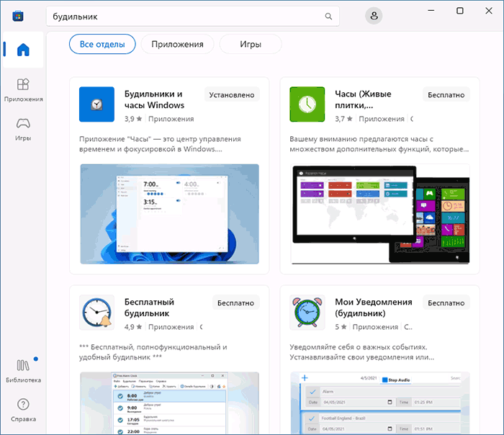Open Справка help in the sidebar
The height and width of the screenshot is (435, 504).
pos(23,410)
